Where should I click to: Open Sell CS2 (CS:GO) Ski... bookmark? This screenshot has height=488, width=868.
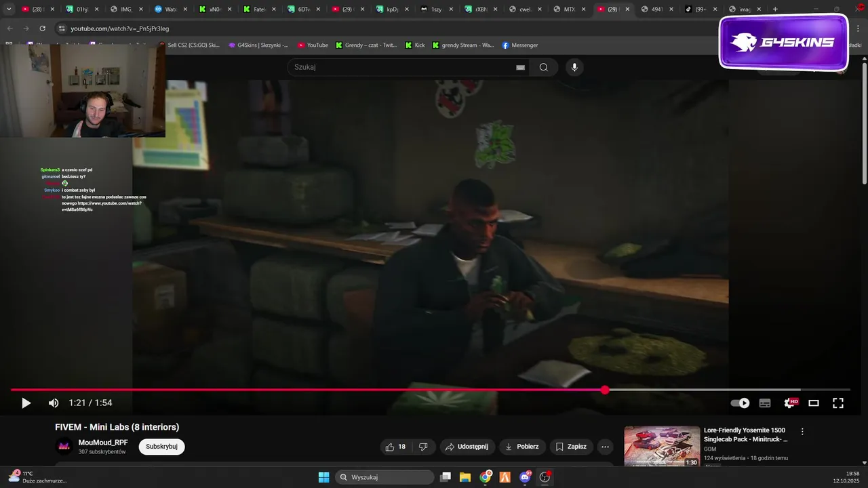(x=189, y=45)
